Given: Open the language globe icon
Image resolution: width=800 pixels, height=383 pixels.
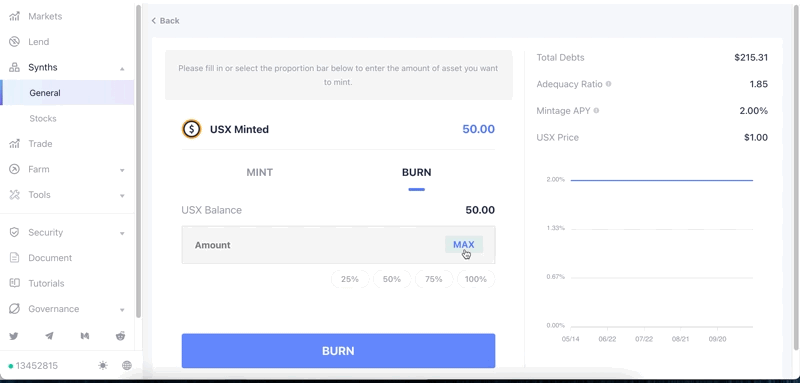Looking at the screenshot, I should (x=127, y=365).
